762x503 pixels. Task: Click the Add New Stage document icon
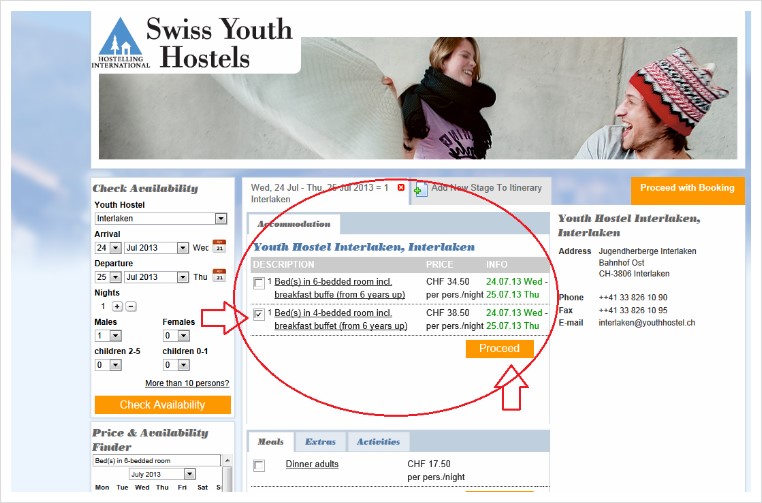coord(420,189)
